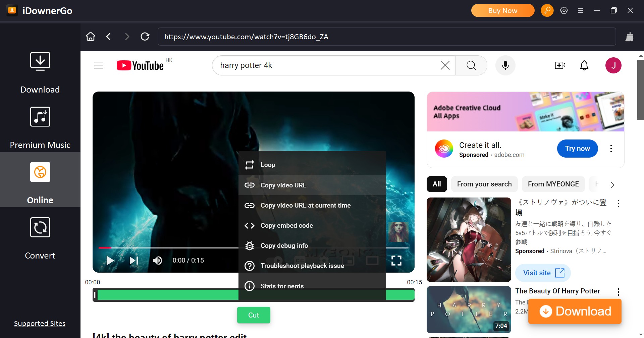The image size is (644, 338).
Task: Expand the YouTube hamburger guide menu
Action: (99, 65)
